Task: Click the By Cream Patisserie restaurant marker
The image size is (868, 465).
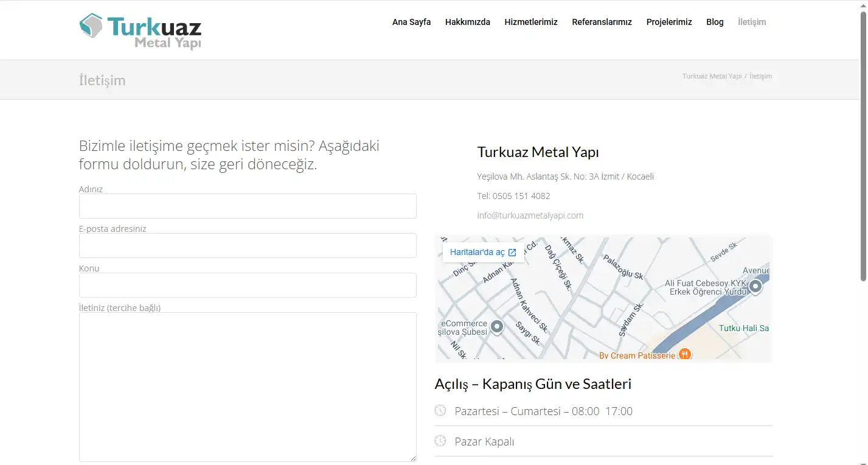Action: [685, 354]
